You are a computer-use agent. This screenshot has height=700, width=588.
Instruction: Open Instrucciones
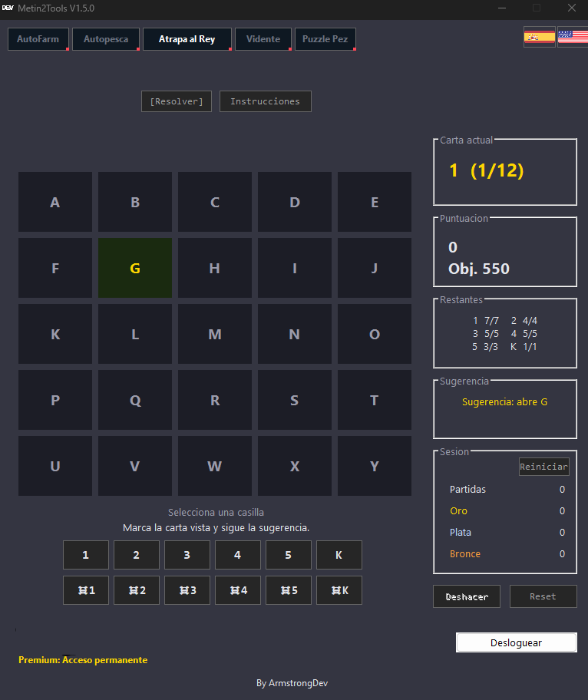(265, 101)
